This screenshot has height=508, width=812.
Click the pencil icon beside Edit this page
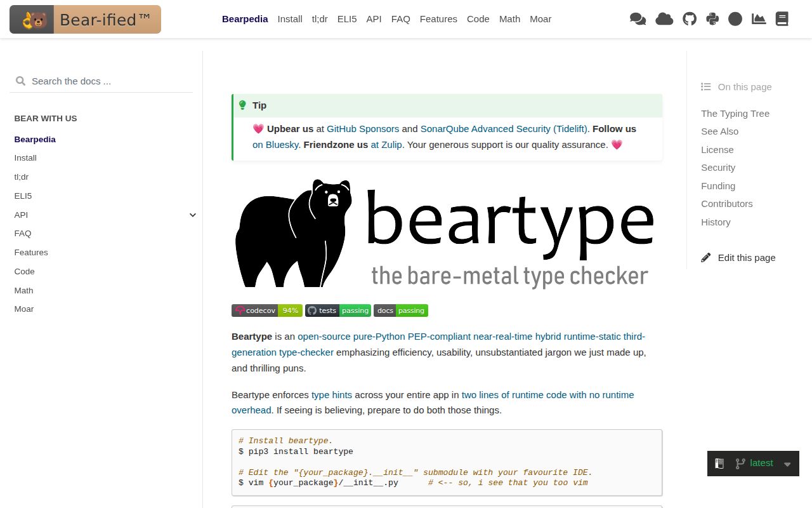706,258
